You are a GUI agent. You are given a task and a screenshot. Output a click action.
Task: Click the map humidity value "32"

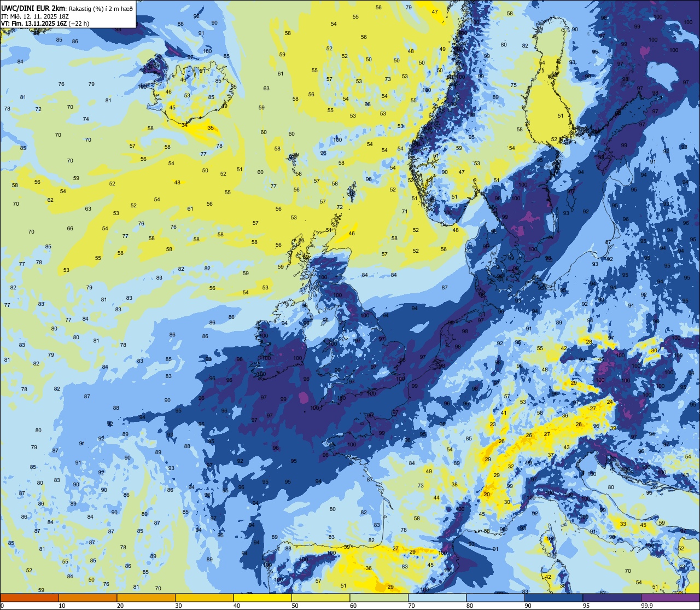[x=511, y=467]
